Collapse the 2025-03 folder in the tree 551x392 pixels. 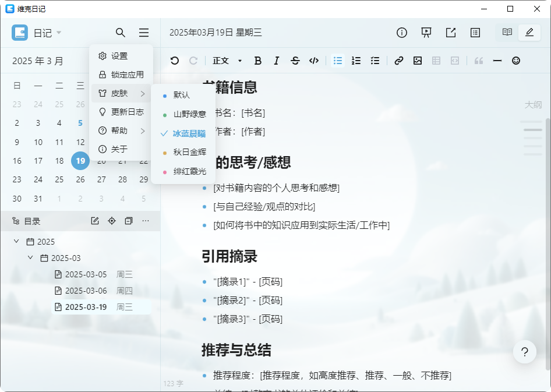(30, 257)
